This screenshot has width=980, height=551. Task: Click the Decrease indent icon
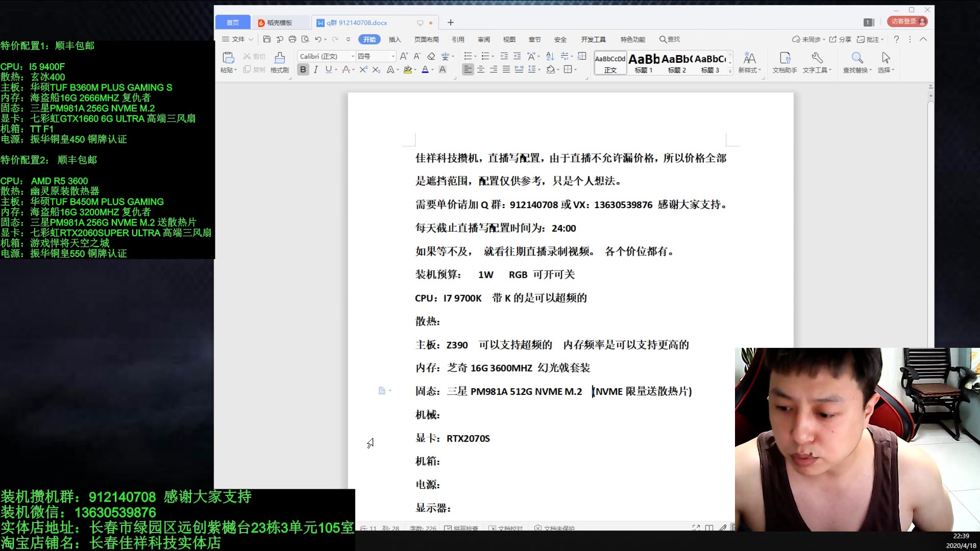click(x=504, y=56)
